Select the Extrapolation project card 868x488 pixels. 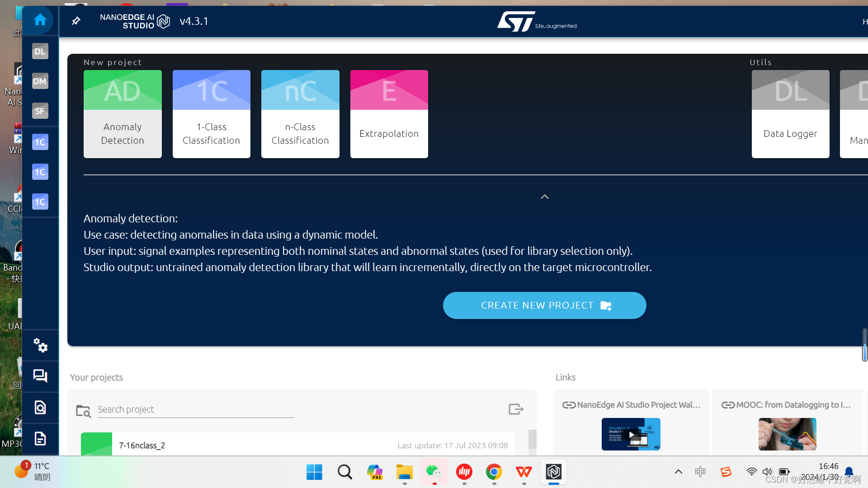pos(389,114)
